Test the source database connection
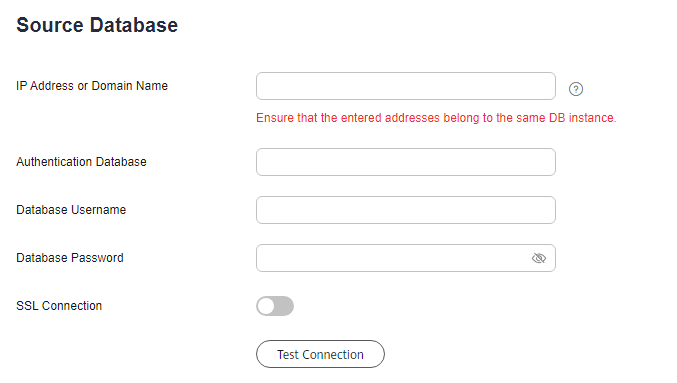 [x=320, y=354]
